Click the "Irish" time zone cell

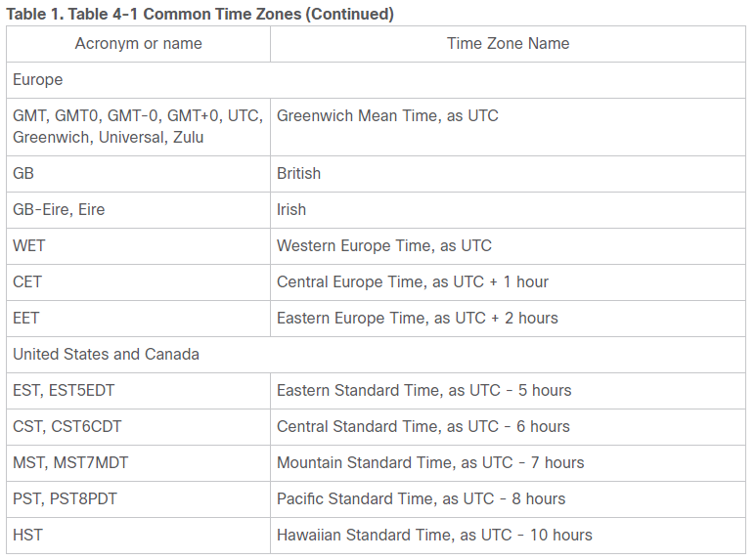[291, 209]
